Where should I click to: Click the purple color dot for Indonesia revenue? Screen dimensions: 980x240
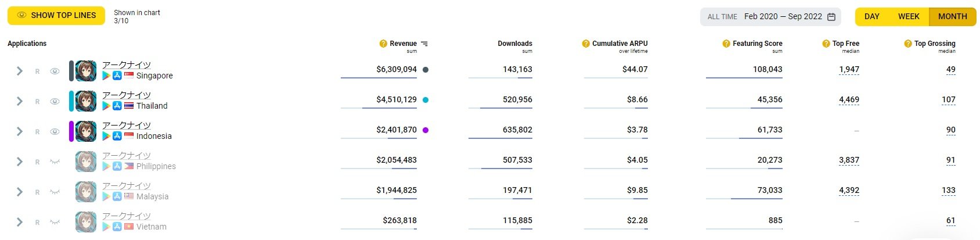click(x=426, y=130)
